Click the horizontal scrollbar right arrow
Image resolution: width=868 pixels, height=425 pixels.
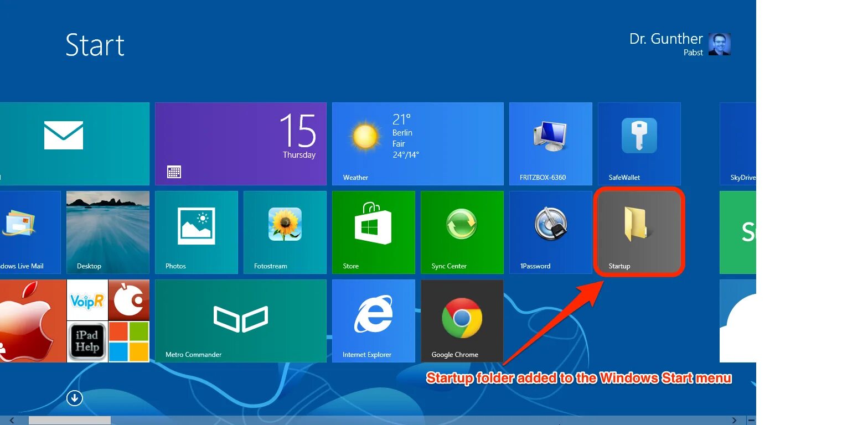734,421
